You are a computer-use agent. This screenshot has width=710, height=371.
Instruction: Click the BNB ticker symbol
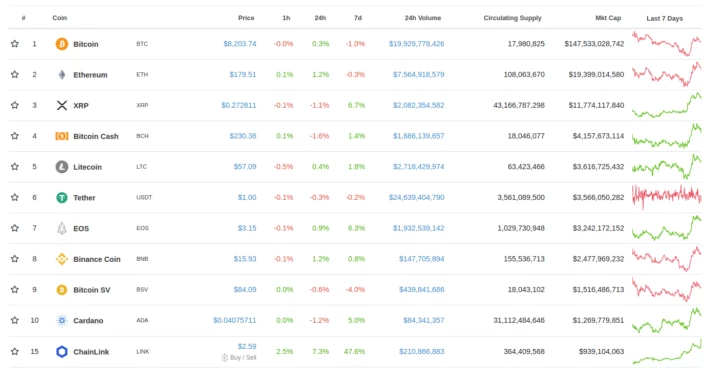(142, 259)
